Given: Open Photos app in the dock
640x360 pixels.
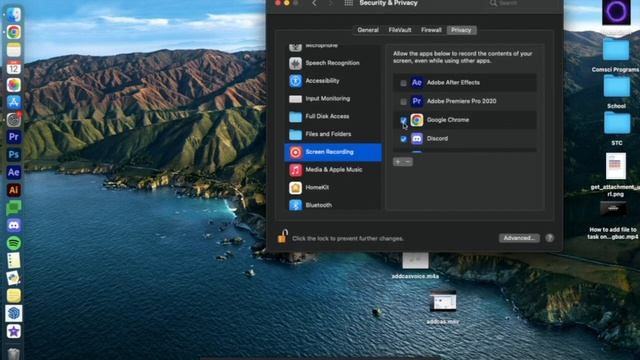Looking at the screenshot, I should (x=13, y=85).
